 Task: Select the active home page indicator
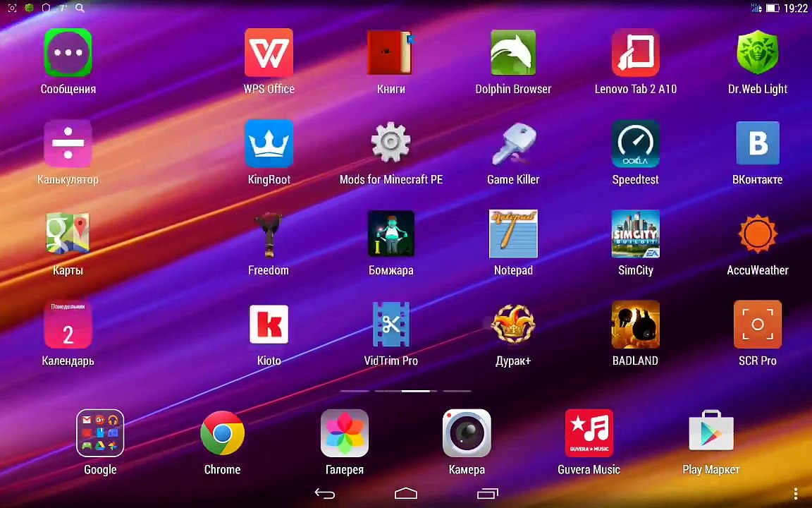[416, 391]
